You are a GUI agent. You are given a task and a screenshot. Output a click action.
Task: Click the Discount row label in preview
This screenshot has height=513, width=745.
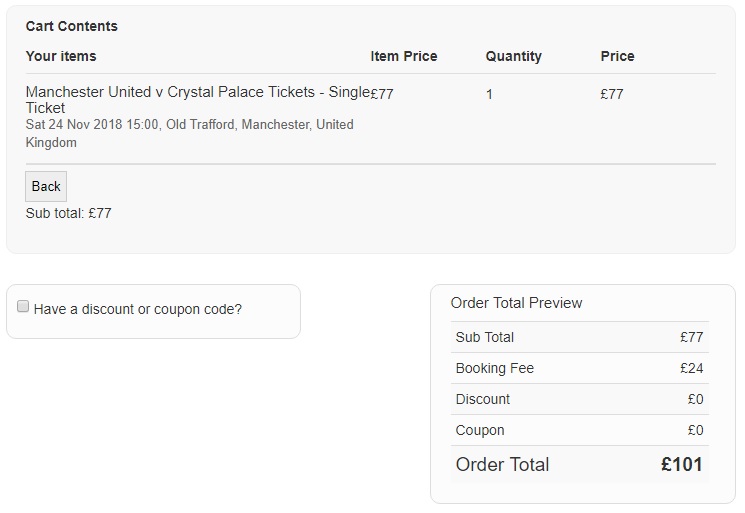click(483, 399)
